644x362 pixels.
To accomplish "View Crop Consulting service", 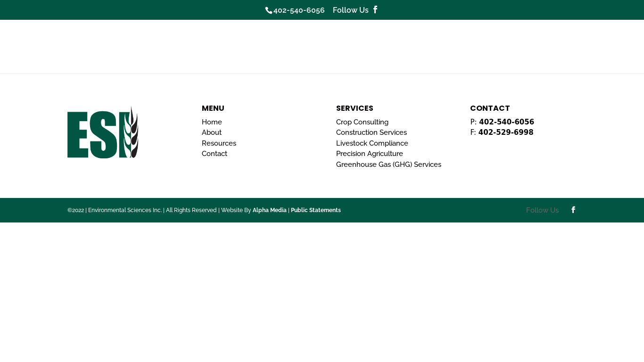I will (x=362, y=122).
